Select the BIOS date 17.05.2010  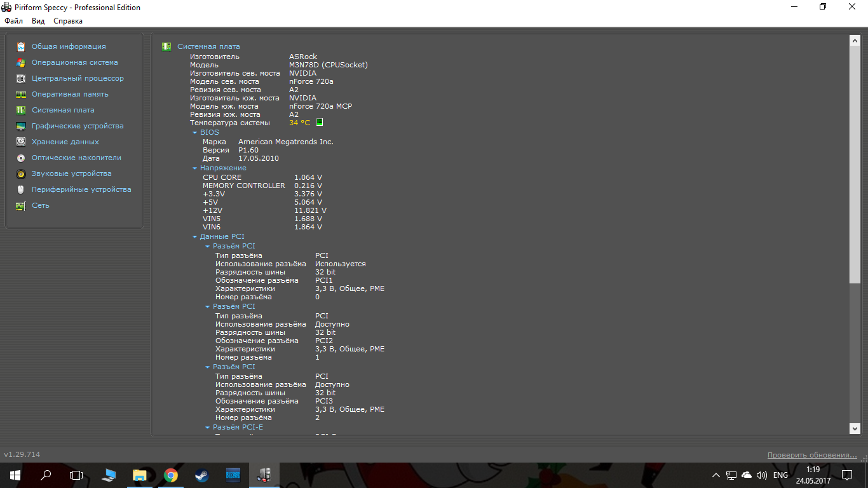click(x=259, y=158)
